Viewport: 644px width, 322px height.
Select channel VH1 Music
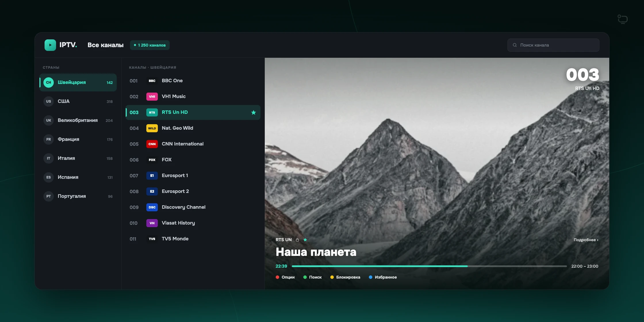click(193, 97)
